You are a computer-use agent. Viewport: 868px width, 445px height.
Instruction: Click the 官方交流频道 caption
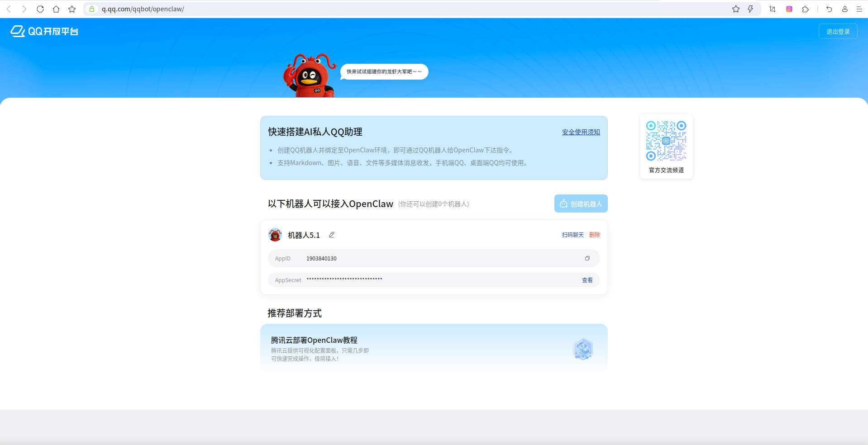click(666, 170)
